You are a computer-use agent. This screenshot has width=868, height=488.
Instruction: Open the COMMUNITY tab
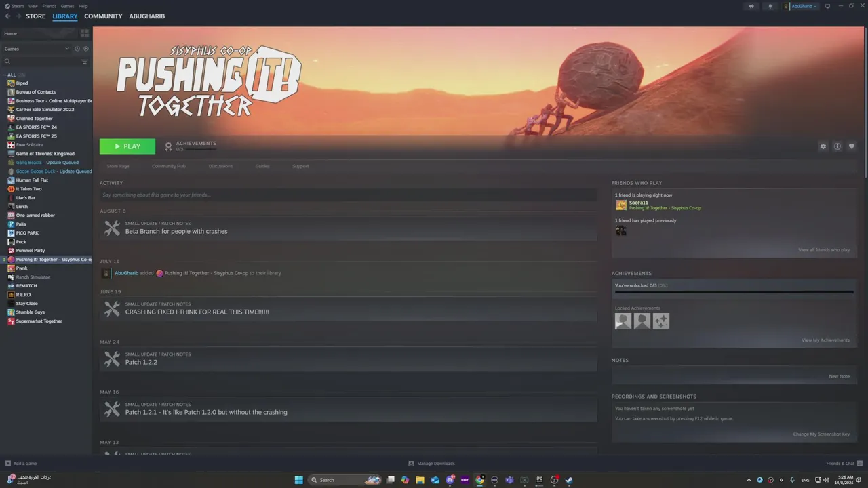(103, 16)
